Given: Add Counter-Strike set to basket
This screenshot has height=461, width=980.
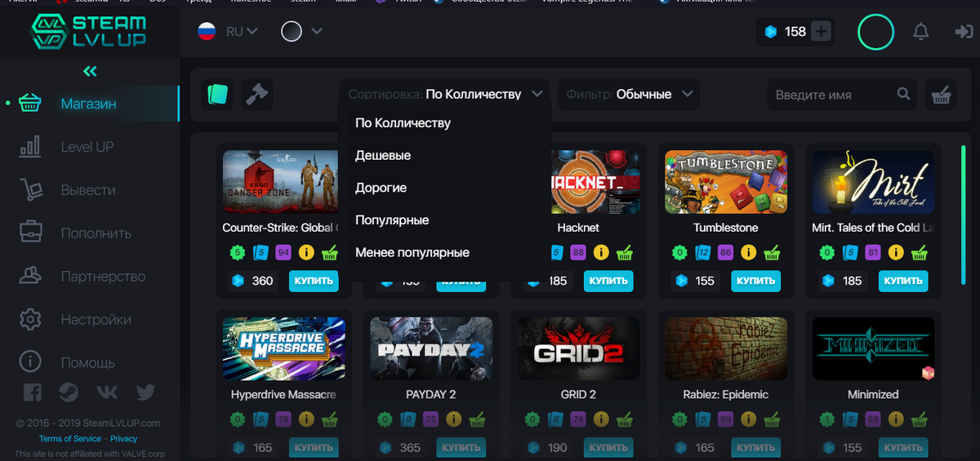Looking at the screenshot, I should 330,252.
